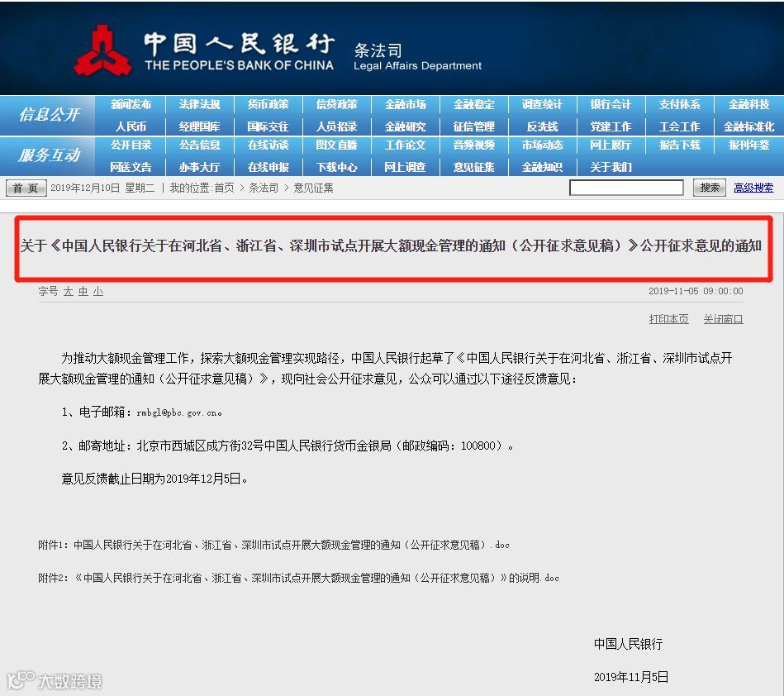The height and width of the screenshot is (696, 784).
Task: Download attachment 附件1 doc file
Action: 274,545
